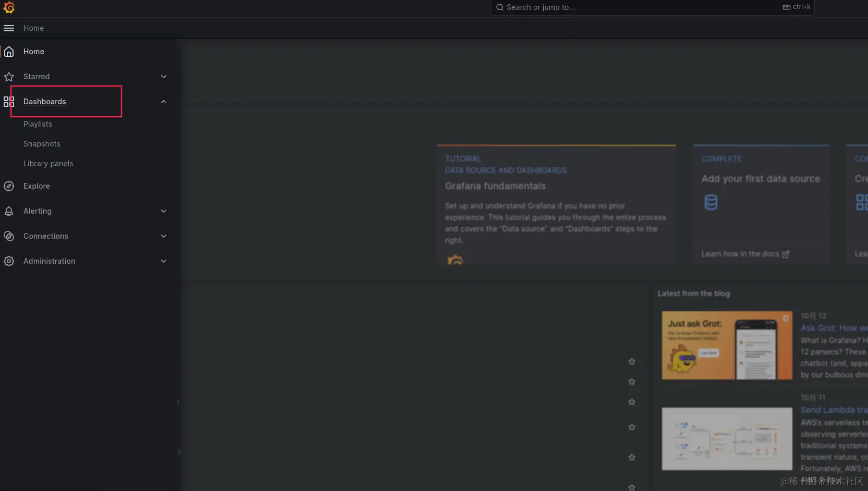Image resolution: width=868 pixels, height=491 pixels.
Task: Open Library panels under Dashboards
Action: click(48, 164)
